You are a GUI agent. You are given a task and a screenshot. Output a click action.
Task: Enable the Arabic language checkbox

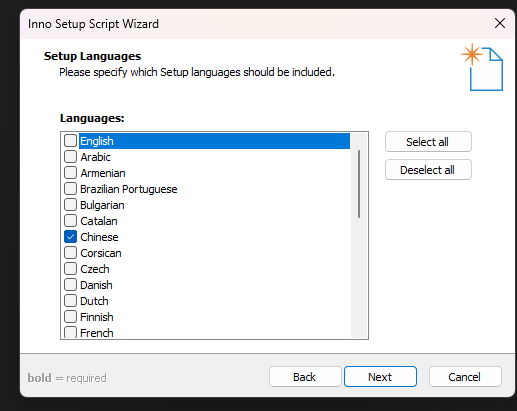coord(70,157)
